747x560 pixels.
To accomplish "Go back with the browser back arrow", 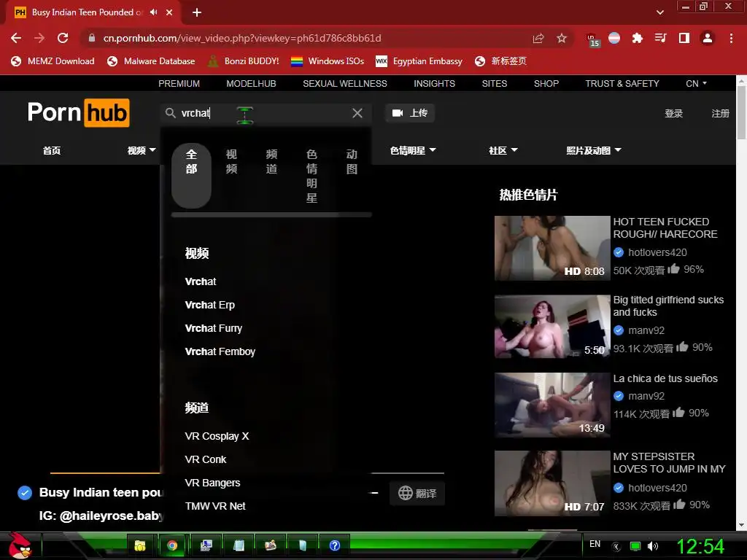I will point(16,38).
